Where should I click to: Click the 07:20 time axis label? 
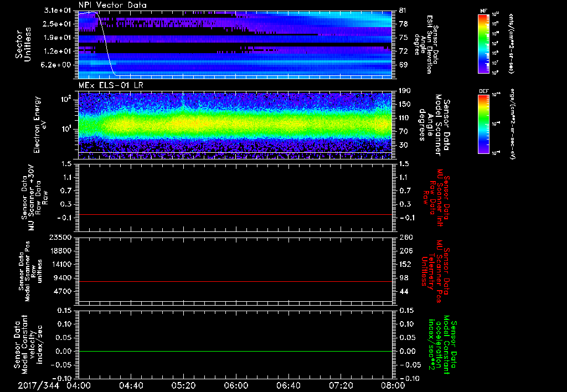click(341, 385)
